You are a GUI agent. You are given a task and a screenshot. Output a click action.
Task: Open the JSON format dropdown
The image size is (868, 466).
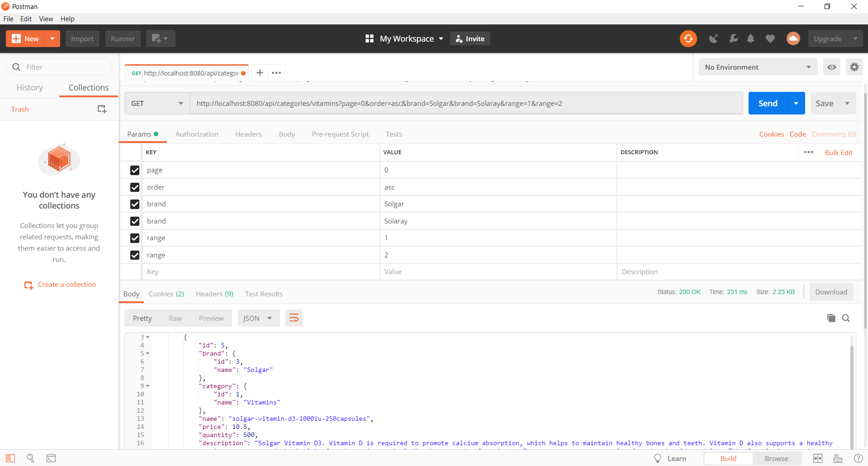tap(258, 318)
